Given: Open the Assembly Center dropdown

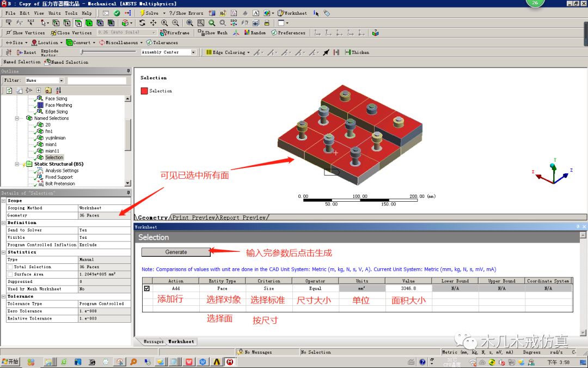Looking at the screenshot, I should 193,52.
